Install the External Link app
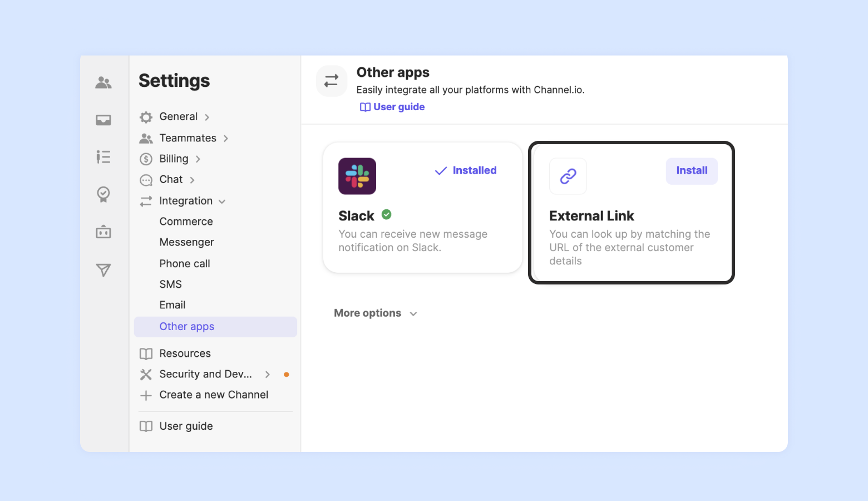868x501 pixels. (x=692, y=171)
